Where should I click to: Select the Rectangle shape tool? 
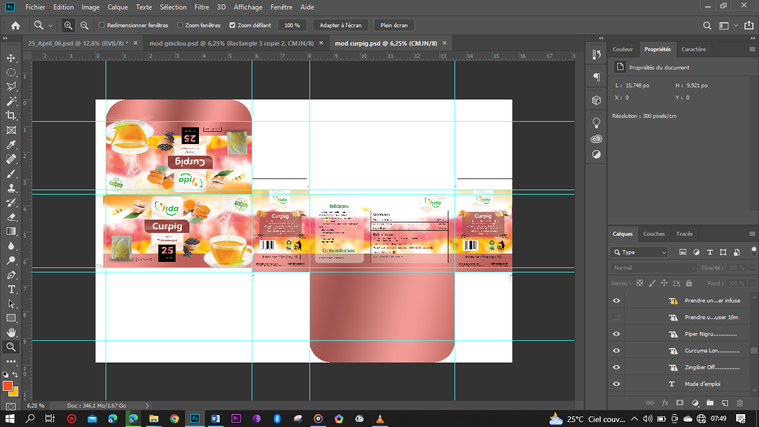(11, 318)
